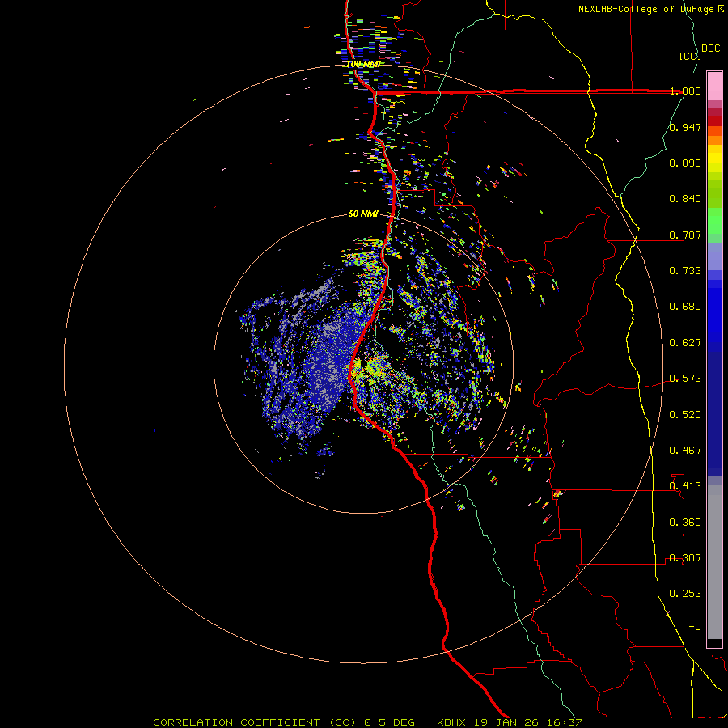Pick the black swatch at color bar bottom

point(714,642)
